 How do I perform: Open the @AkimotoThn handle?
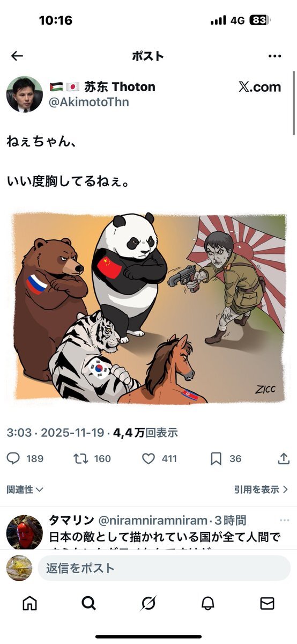point(89,102)
